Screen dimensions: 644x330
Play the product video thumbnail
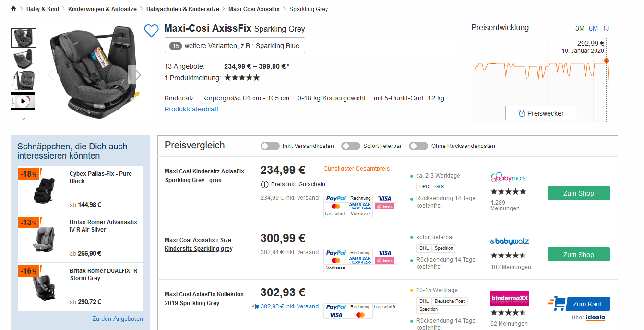tap(23, 102)
